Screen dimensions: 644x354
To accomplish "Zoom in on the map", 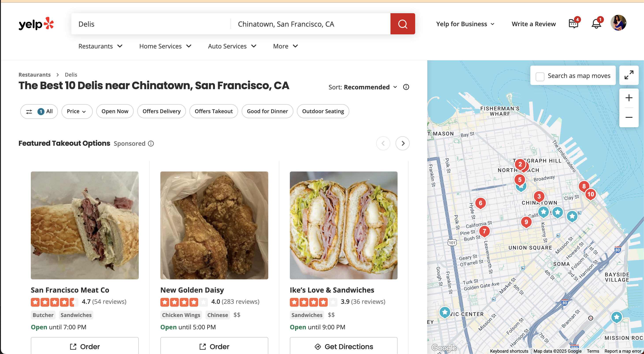I will [x=629, y=98].
